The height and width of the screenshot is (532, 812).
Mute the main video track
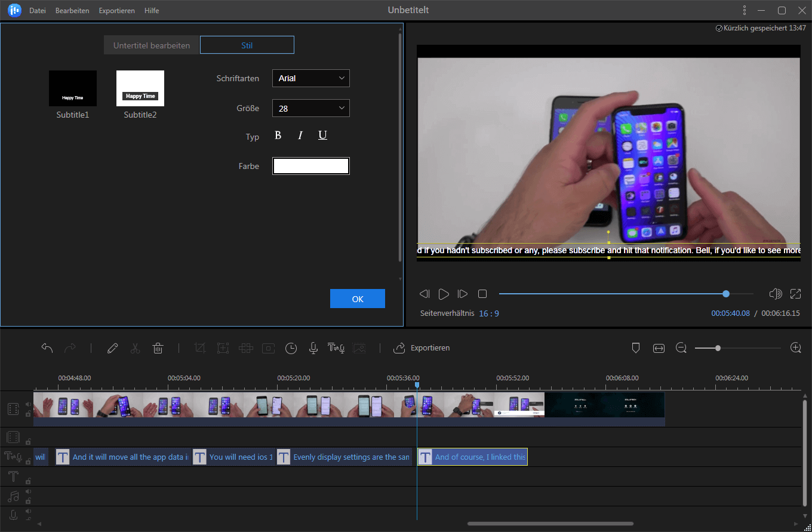(x=28, y=404)
